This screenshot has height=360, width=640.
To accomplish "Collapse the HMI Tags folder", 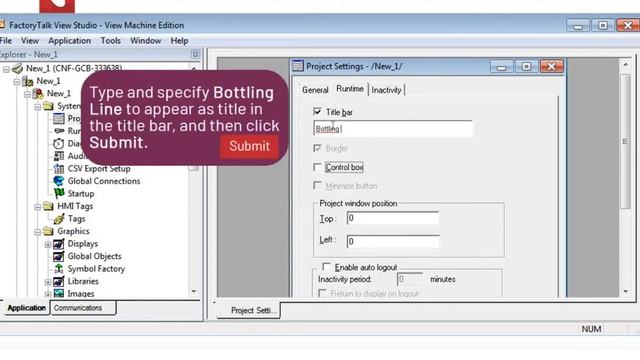I will point(38,207).
